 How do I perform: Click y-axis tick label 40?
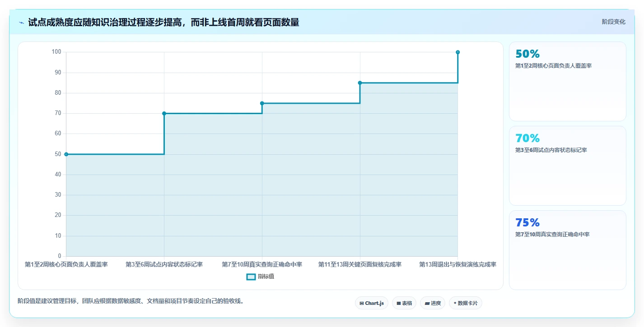click(x=58, y=175)
